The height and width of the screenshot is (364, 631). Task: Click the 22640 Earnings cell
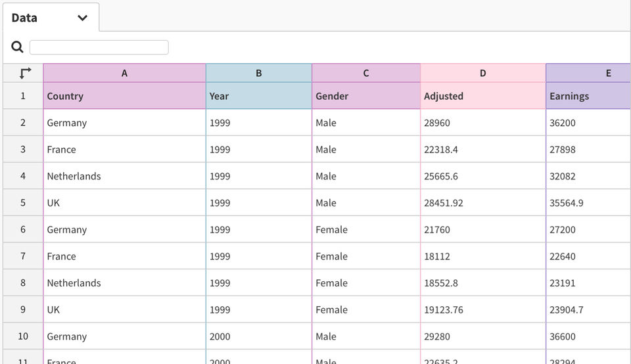point(588,256)
